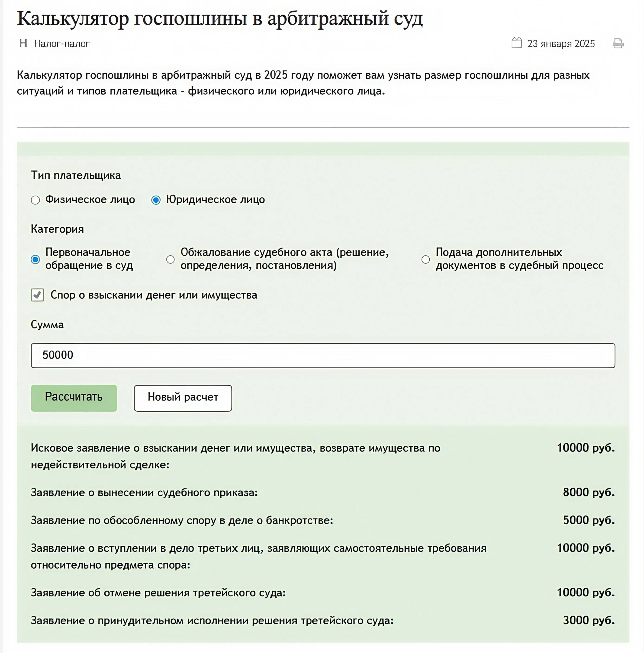The width and height of the screenshot is (644, 653).
Task: Click the судебный приказ 8000 руб. result
Action: click(x=589, y=492)
